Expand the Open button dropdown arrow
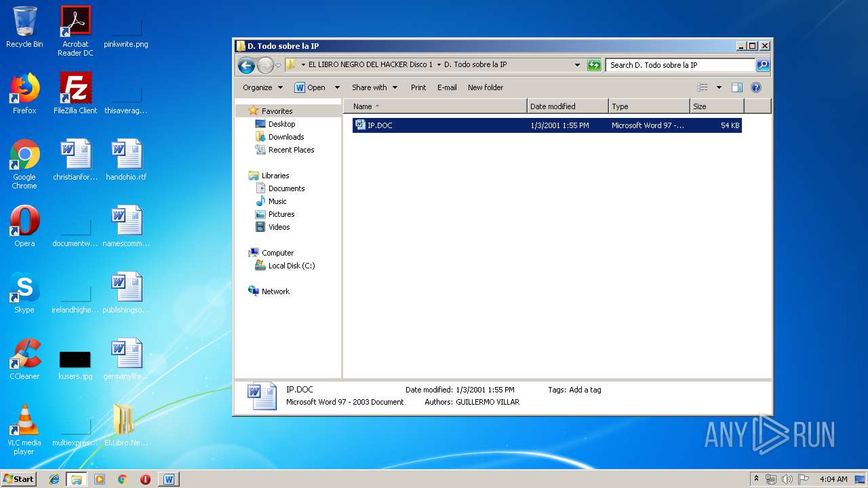868x488 pixels. (337, 87)
